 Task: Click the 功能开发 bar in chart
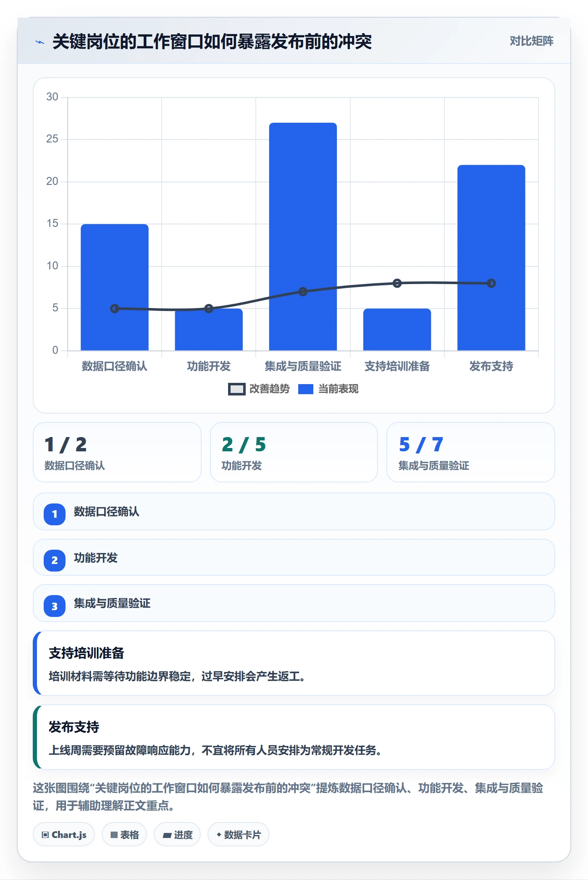click(x=209, y=329)
